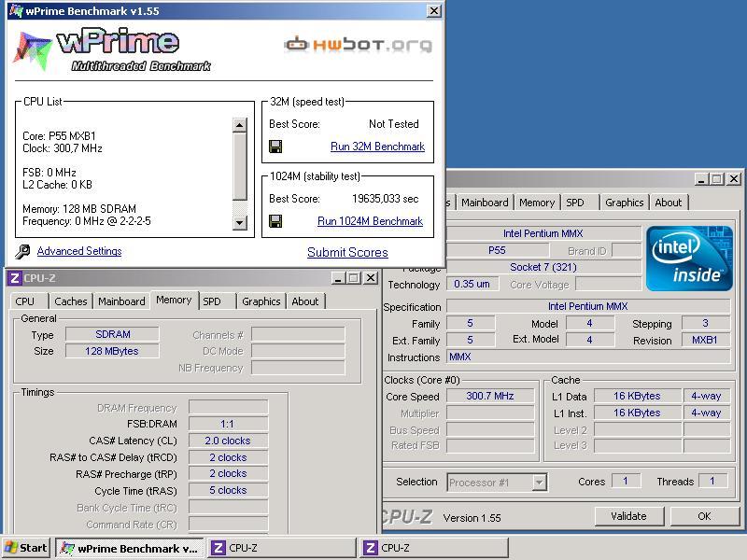The width and height of the screenshot is (747, 560).
Task: Click the Intel inside logo in CPU-Z
Action: [689, 259]
